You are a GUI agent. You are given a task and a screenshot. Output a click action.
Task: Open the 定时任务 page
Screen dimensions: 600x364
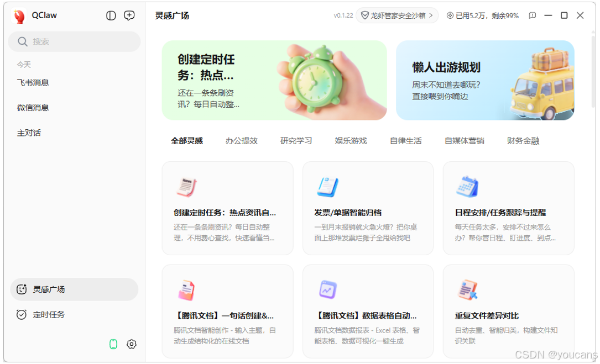[74, 315]
